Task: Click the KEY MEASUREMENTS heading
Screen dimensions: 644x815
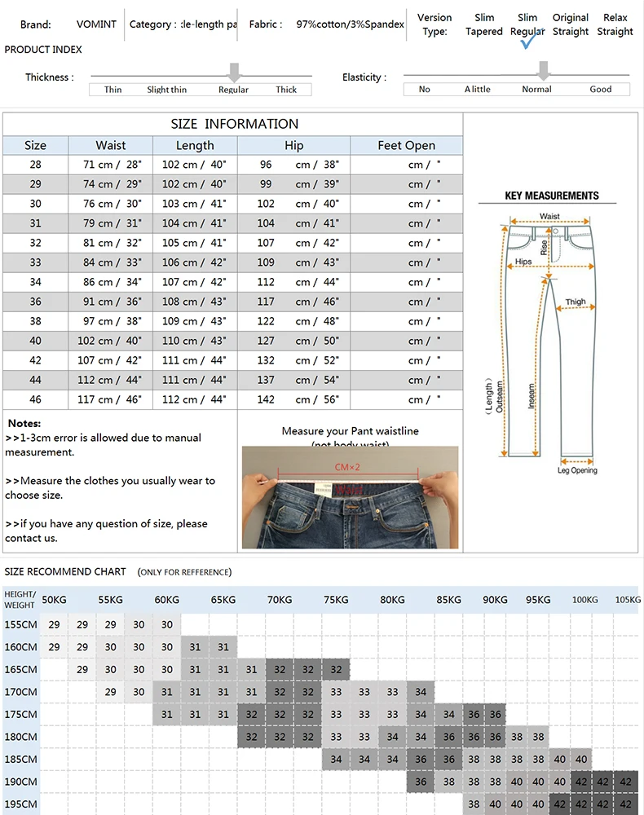Action: tap(552, 196)
